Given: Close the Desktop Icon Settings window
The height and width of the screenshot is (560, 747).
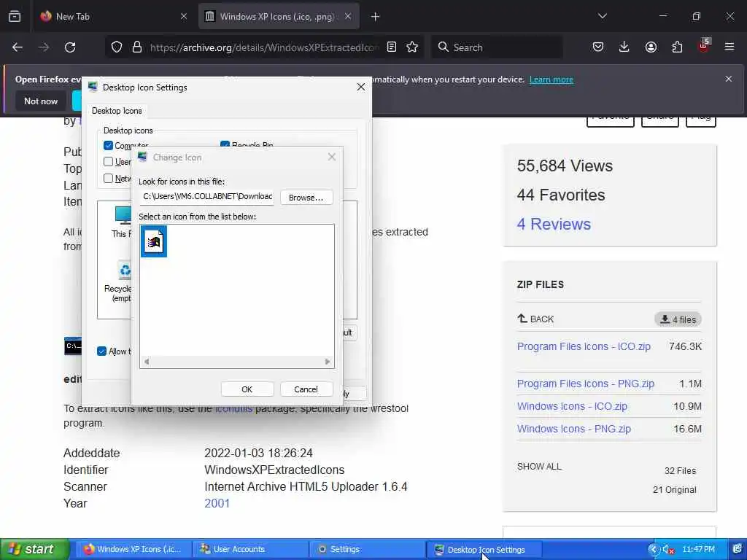Looking at the screenshot, I should [361, 87].
